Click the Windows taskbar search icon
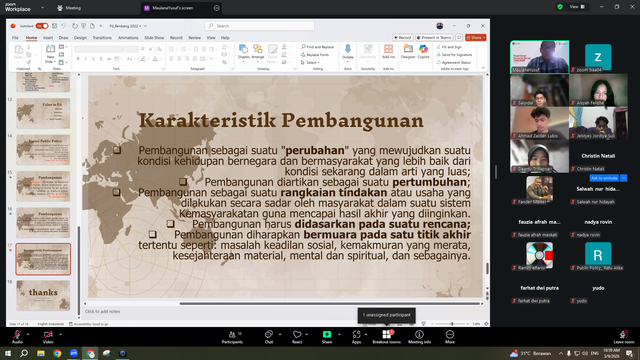The height and width of the screenshot is (360, 640). (24, 353)
